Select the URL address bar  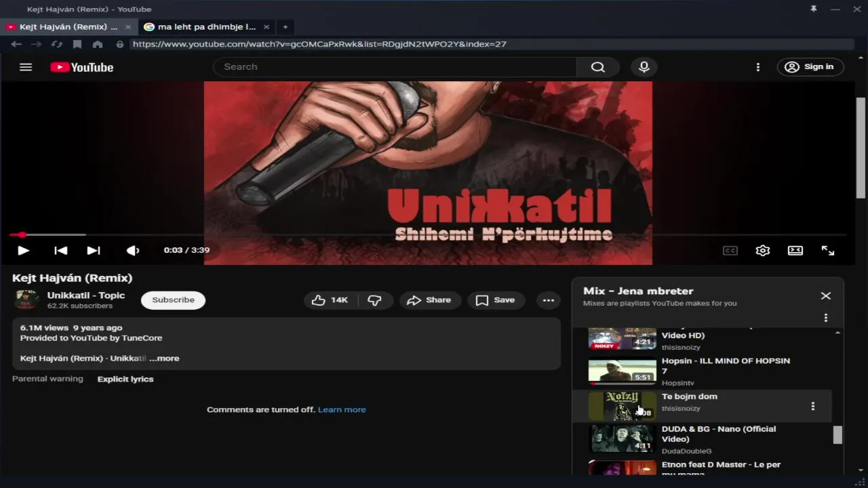coord(492,44)
